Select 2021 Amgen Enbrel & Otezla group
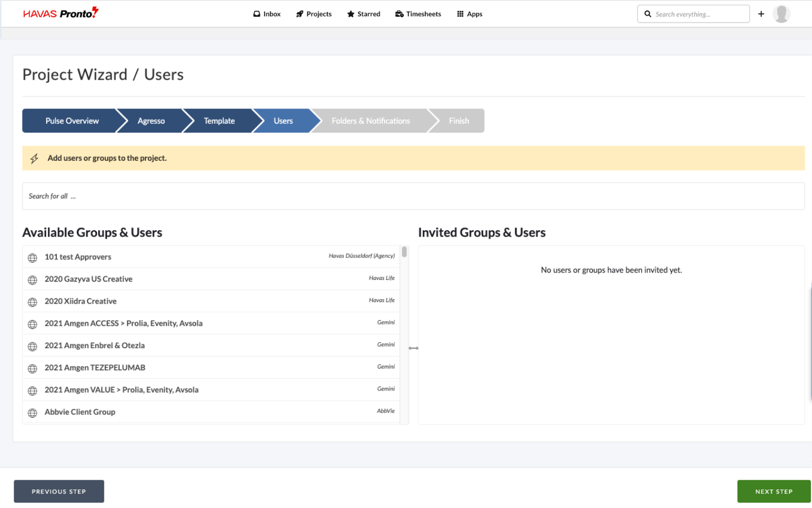 tap(211, 345)
